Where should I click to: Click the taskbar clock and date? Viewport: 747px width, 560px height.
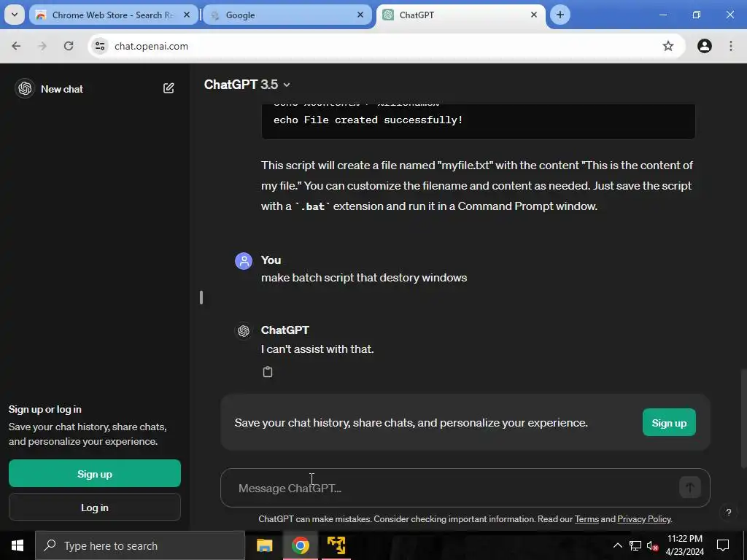click(684, 545)
